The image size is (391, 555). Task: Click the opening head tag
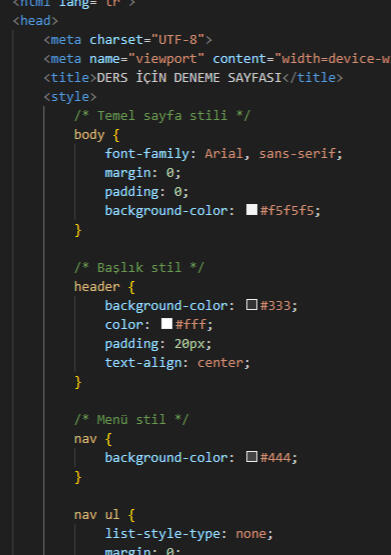pyautogui.click(x=35, y=21)
